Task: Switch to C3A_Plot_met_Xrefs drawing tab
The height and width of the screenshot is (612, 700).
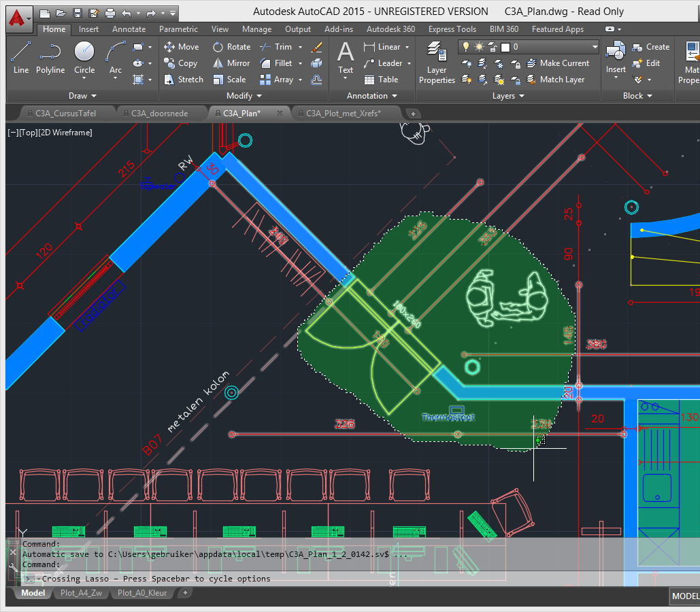Action: tap(343, 114)
